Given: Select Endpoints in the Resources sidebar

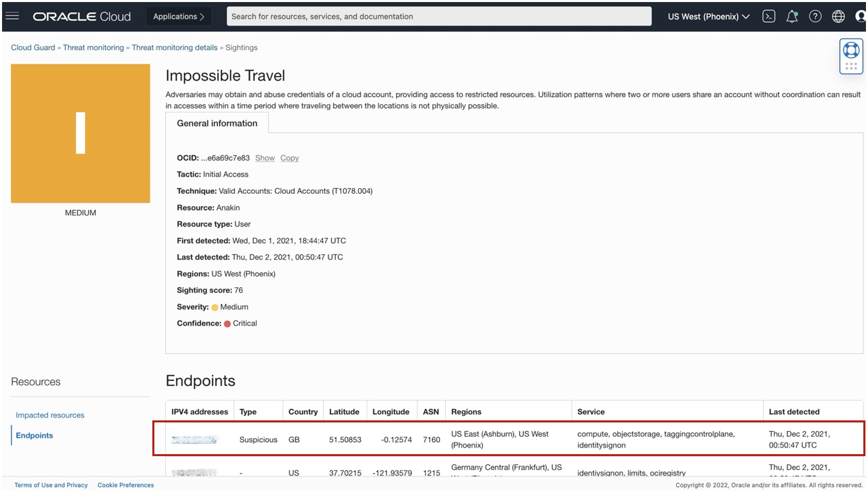Looking at the screenshot, I should click(34, 435).
